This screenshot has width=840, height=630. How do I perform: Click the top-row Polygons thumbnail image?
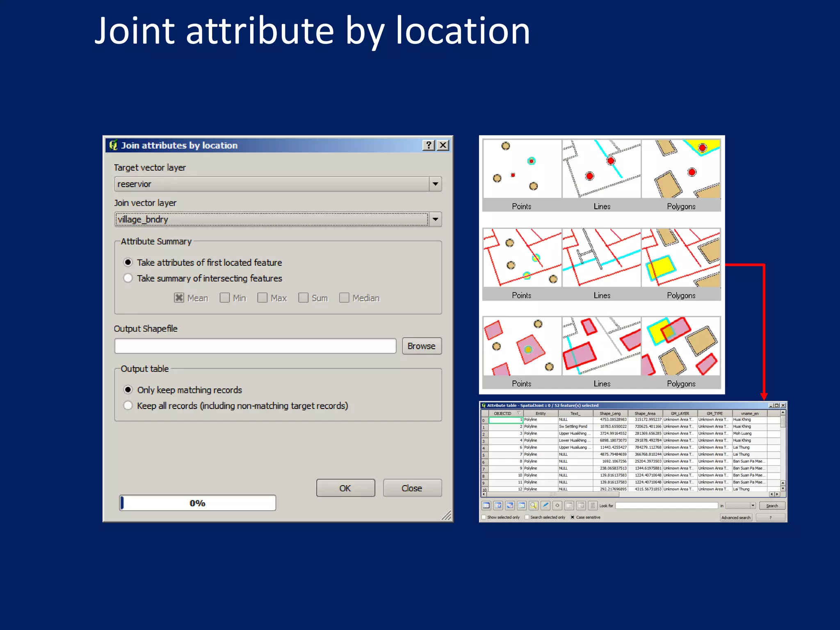(681, 169)
